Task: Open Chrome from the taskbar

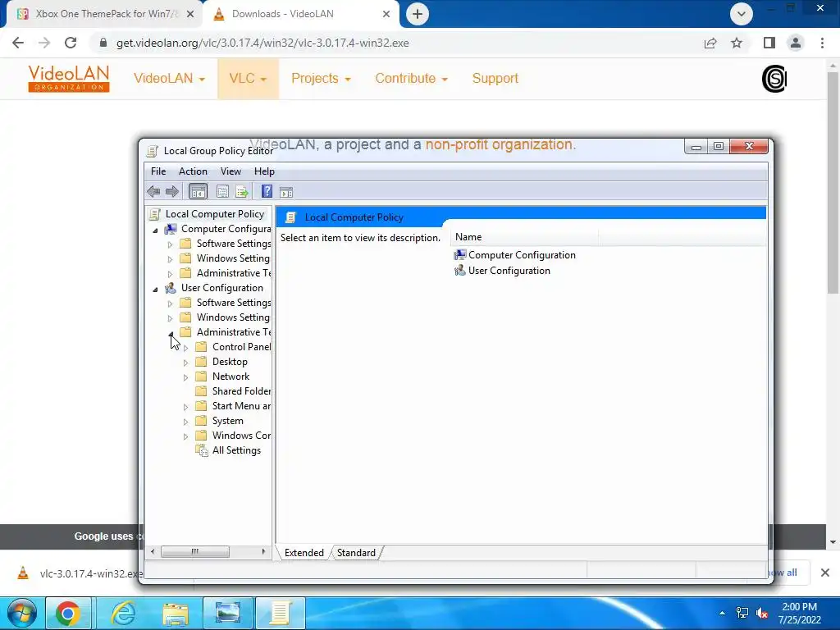Action: click(67, 614)
